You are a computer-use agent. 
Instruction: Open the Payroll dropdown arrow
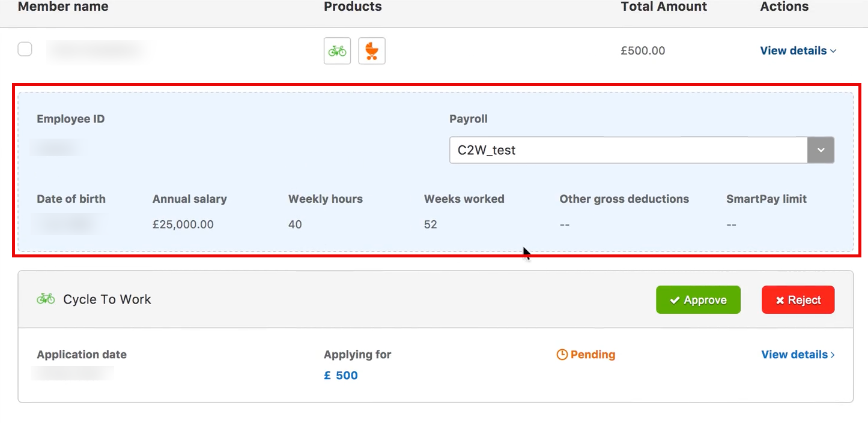click(821, 150)
